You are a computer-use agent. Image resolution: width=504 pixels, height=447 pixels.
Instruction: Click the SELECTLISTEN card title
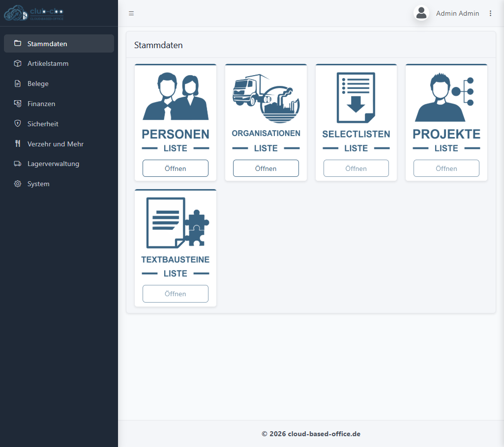click(356, 134)
